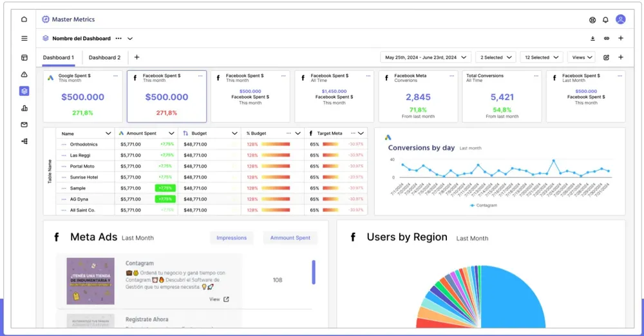Click the AG Dyna row name
The height and width of the screenshot is (336, 644).
pos(79,199)
